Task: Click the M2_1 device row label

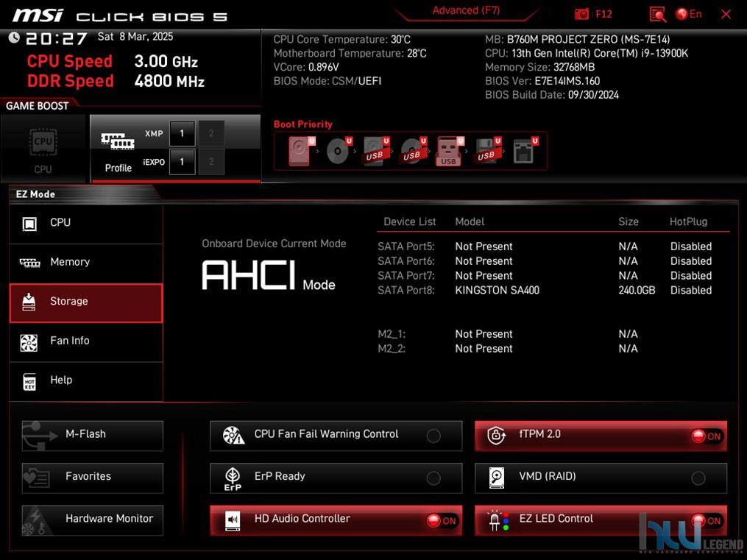Action: coord(392,334)
